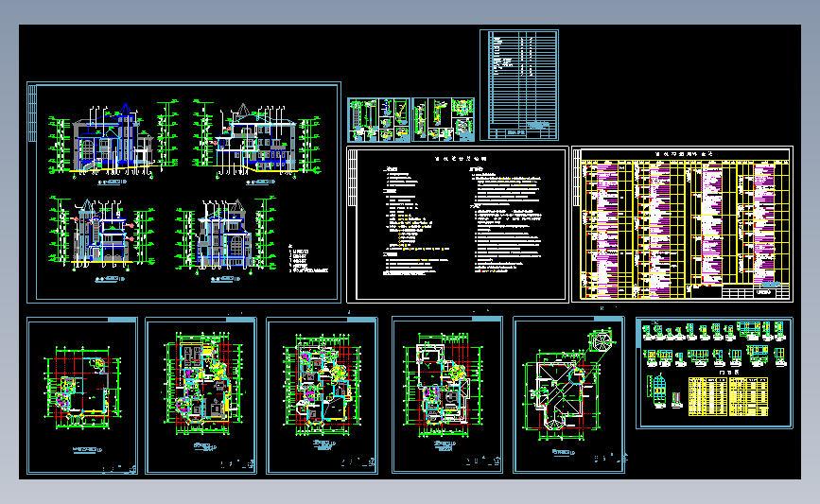Select the first floor plan sheet in bottom row

82,395
